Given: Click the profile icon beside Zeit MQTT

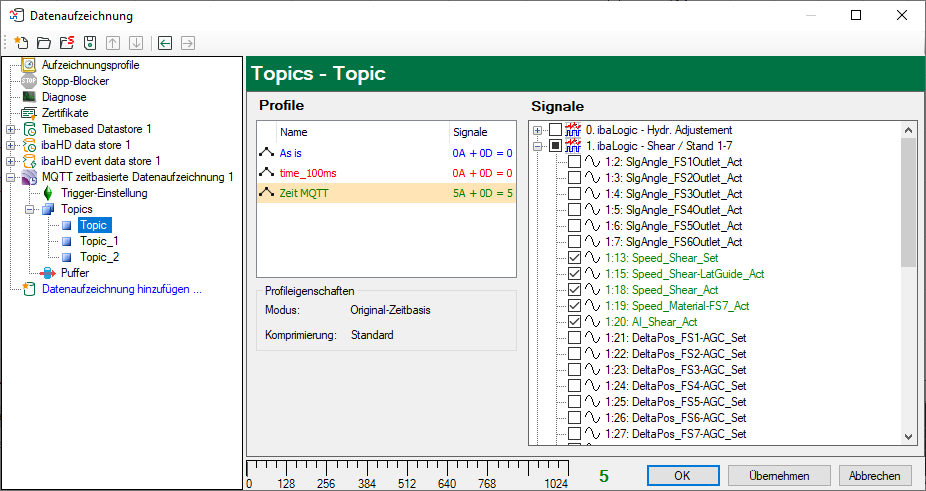Looking at the screenshot, I should [266, 192].
